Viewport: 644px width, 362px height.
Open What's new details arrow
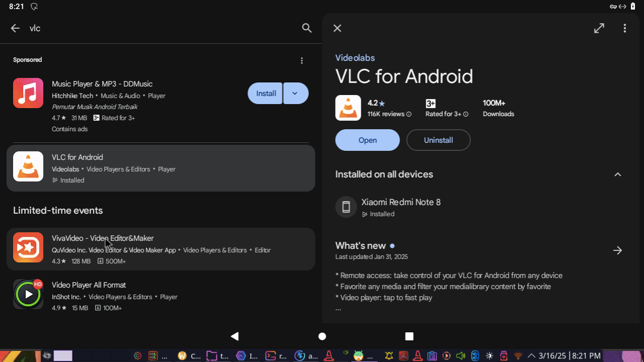[618, 250]
